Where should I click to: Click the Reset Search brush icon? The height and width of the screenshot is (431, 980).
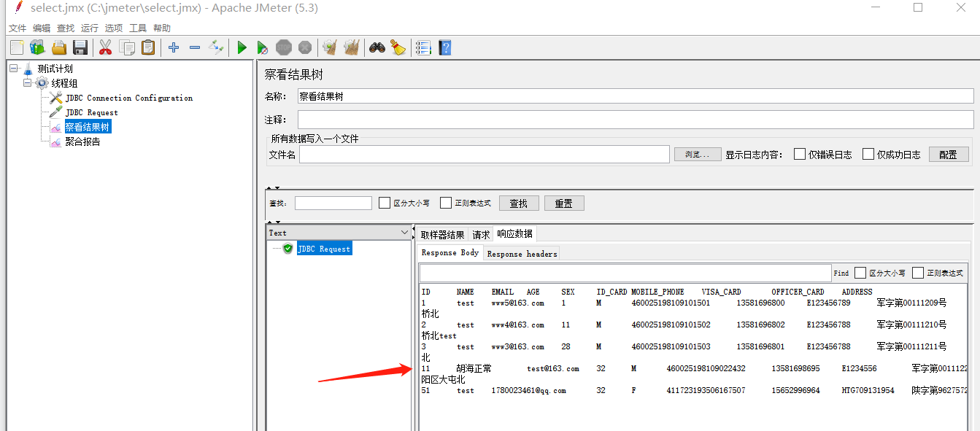398,47
